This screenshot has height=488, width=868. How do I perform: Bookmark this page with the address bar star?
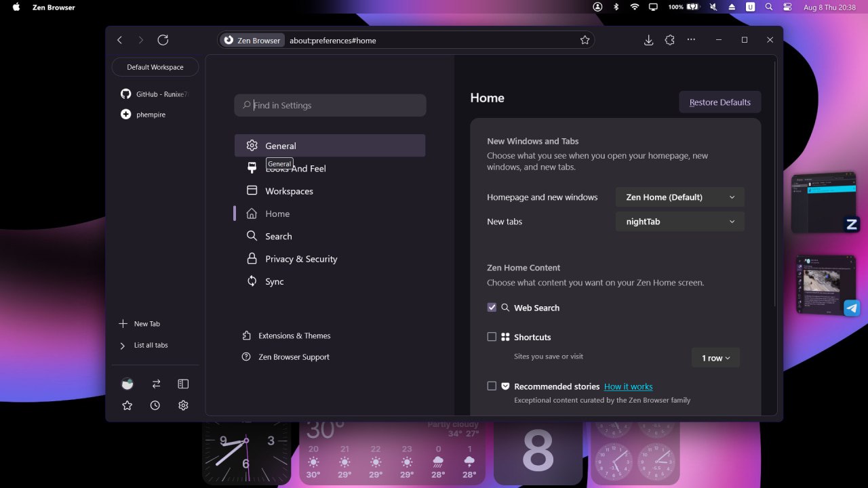coord(585,40)
